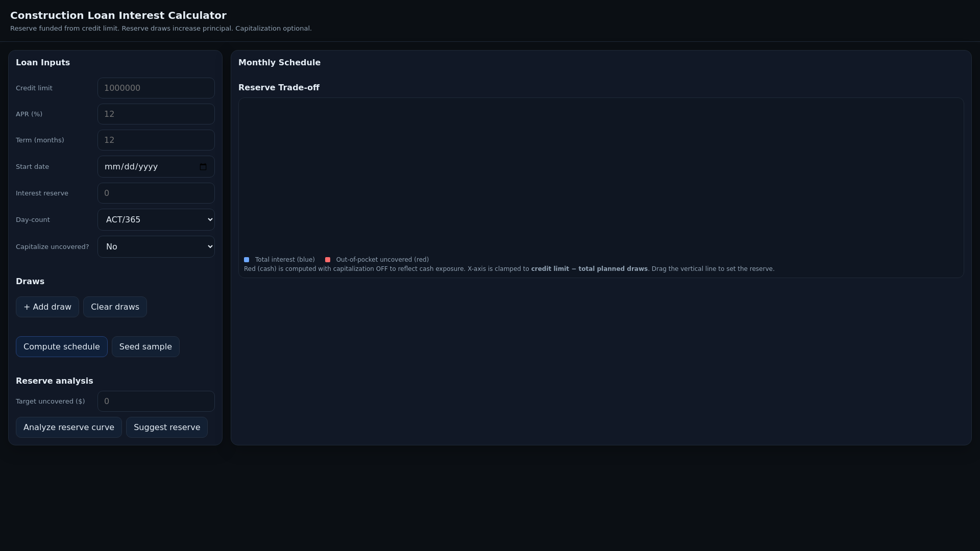Click the Suggest reserve button

(167, 427)
